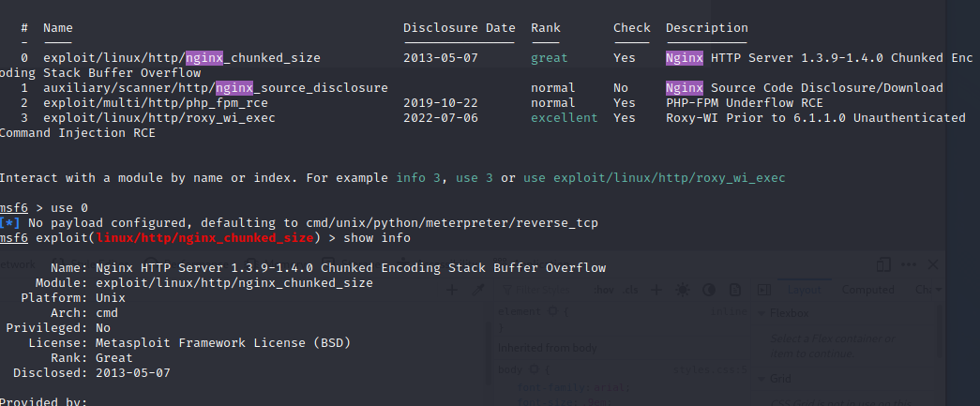
Task: Click 'info 3' example command text
Action: click(418, 178)
